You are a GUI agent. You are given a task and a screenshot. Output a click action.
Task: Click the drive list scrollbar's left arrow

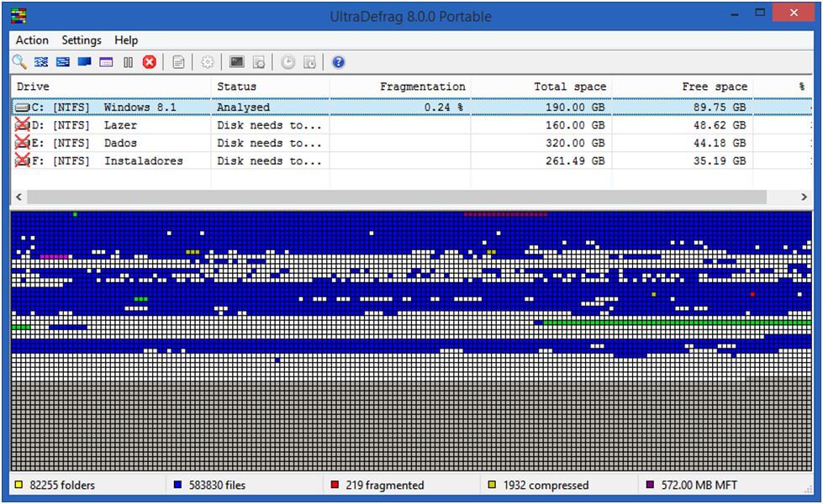18,197
